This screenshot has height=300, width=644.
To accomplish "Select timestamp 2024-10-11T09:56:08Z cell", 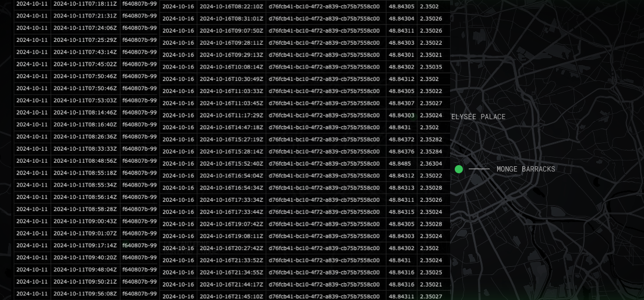I will point(85,294).
